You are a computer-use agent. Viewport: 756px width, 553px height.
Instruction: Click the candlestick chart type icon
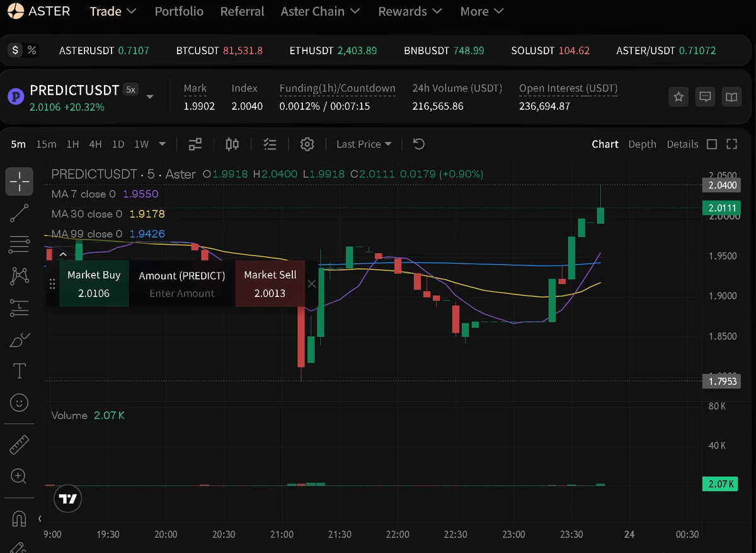(232, 144)
